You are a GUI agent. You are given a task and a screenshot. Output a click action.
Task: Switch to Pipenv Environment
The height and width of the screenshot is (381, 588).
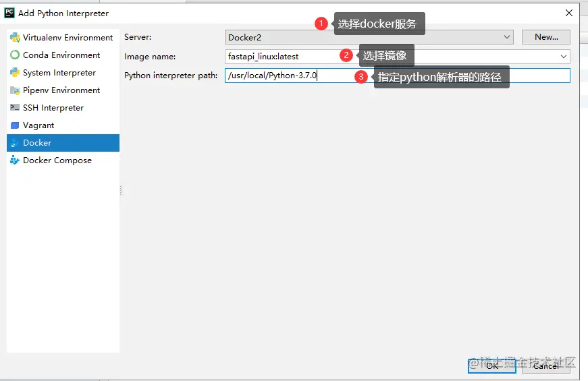click(x=63, y=90)
